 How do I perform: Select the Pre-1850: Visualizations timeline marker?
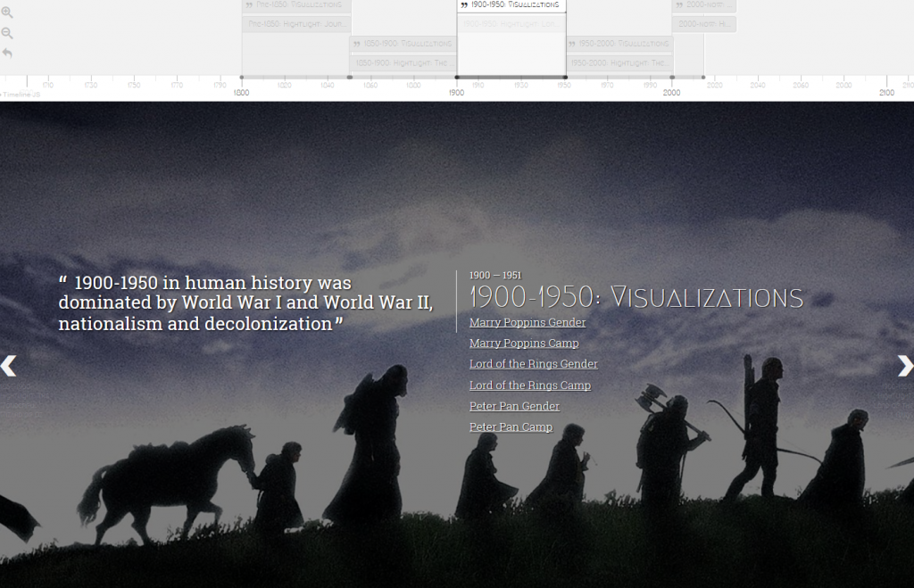coord(296,5)
